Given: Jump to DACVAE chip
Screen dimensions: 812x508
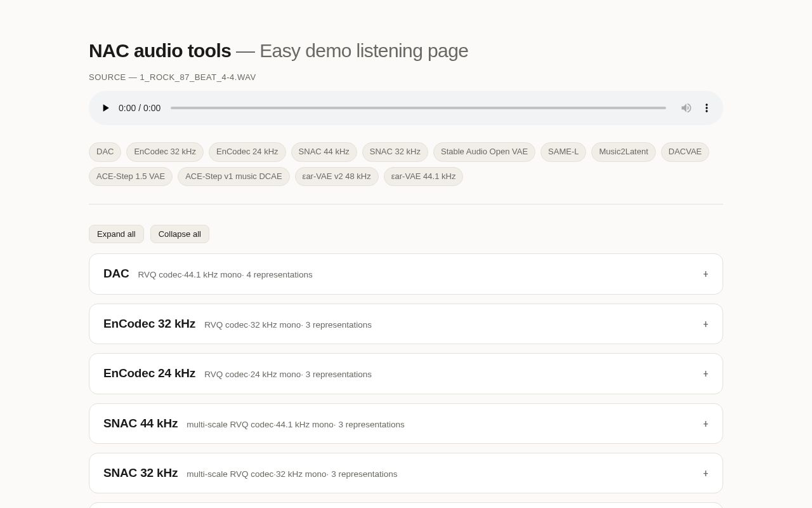Looking at the screenshot, I should 685,152.
